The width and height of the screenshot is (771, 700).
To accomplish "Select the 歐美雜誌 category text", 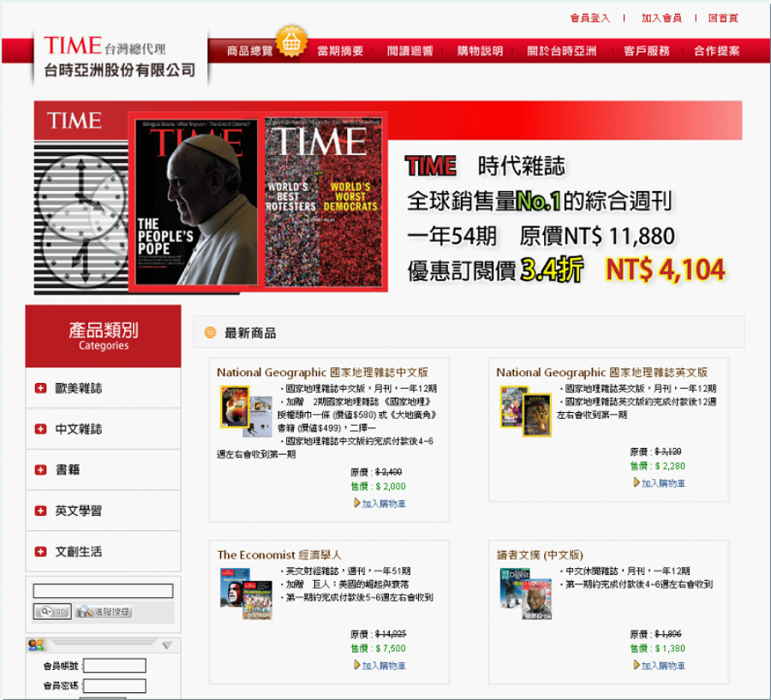I will point(78,388).
